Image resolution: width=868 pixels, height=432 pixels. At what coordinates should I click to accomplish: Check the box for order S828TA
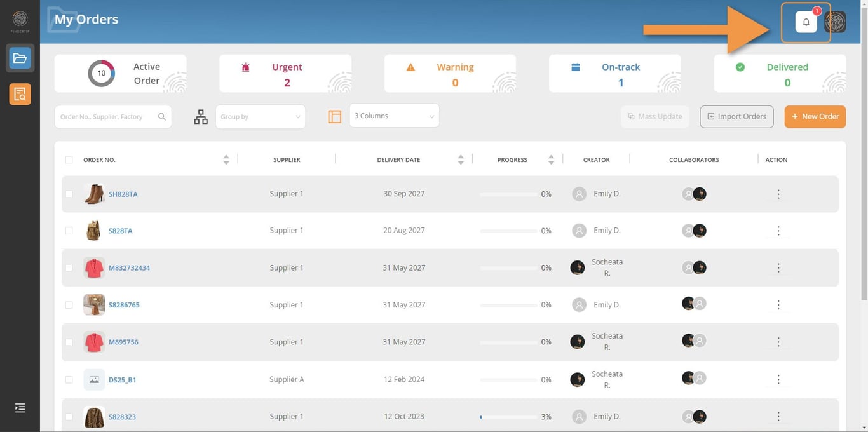[x=69, y=231]
